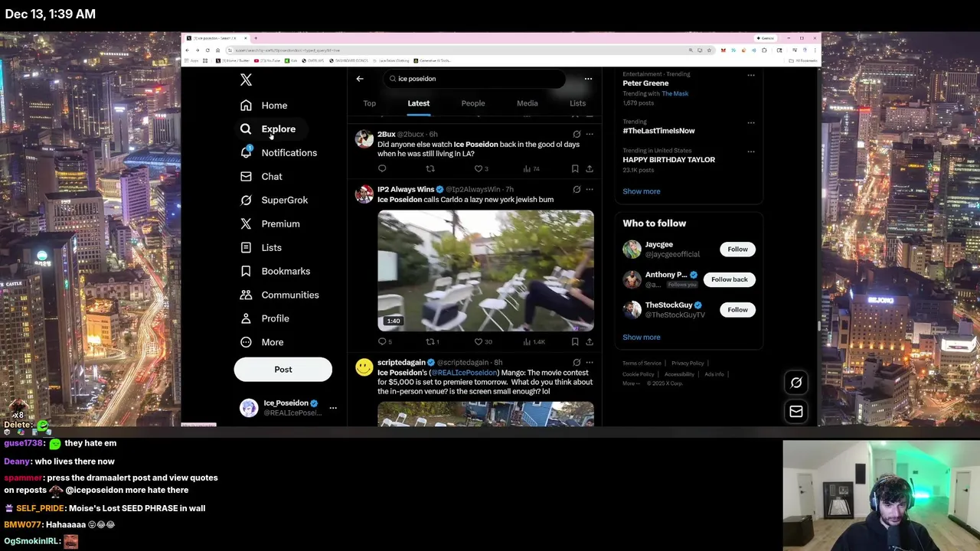Open Communities in sidebar
This screenshot has width=980, height=551.
(279, 295)
